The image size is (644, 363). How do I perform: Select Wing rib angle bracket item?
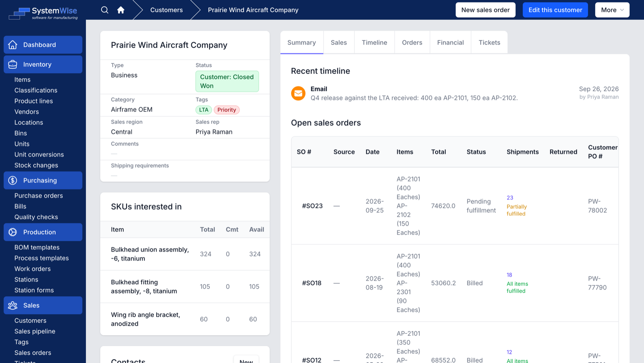coord(185,319)
